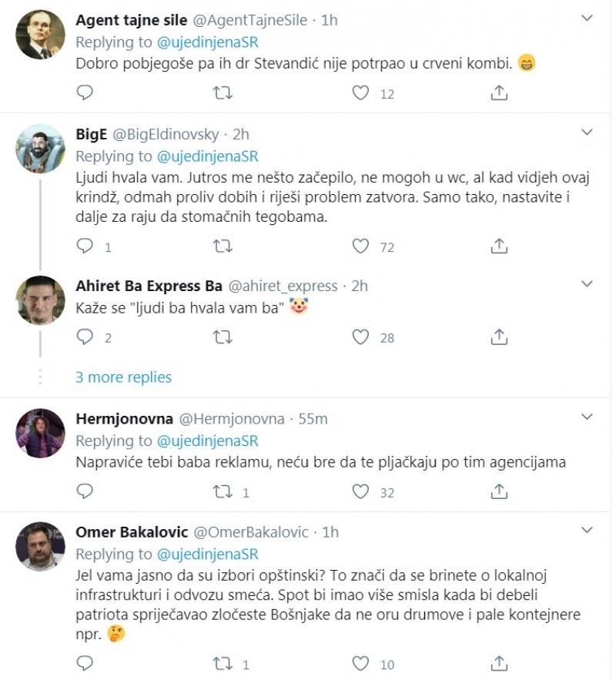Share Ahiret Ba Express Ba's tweet
616x680 pixels.
tap(499, 337)
